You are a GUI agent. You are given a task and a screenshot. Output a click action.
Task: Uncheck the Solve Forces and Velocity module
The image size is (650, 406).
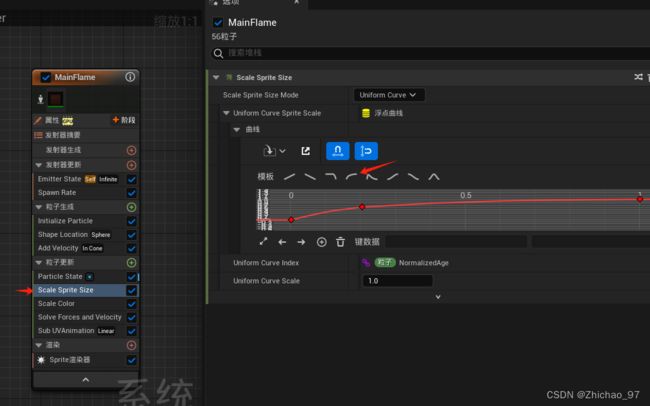(131, 318)
